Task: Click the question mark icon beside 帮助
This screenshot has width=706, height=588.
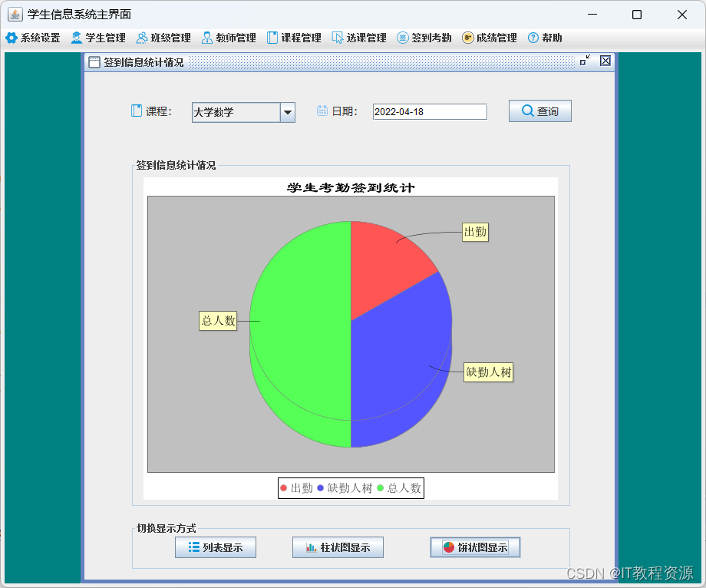Action: [533, 38]
